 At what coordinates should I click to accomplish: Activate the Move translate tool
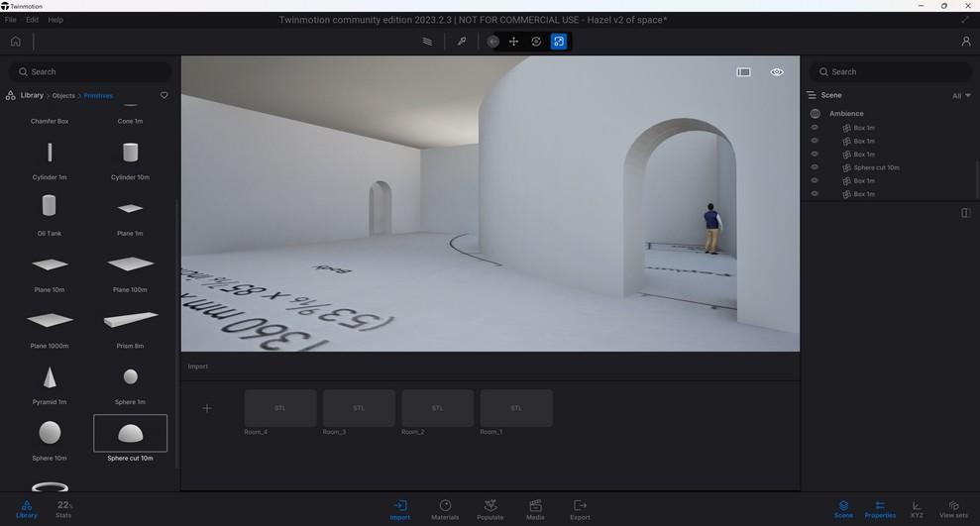point(513,42)
